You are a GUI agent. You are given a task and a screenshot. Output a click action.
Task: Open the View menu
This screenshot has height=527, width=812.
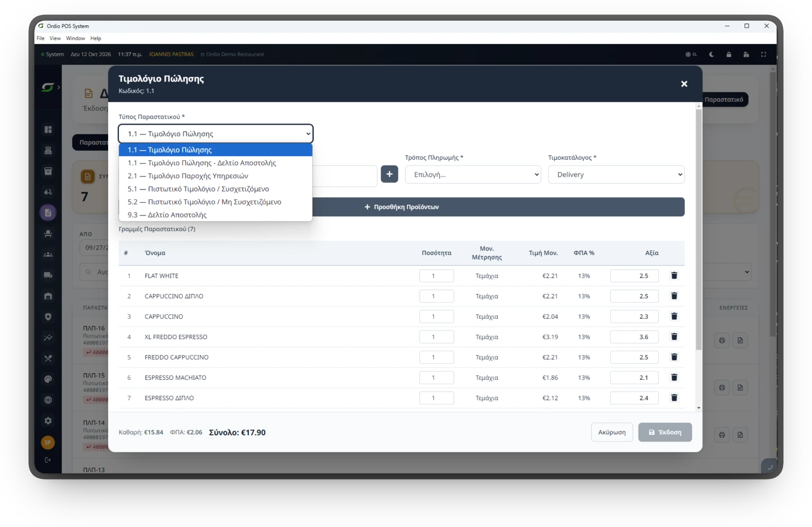coord(55,38)
